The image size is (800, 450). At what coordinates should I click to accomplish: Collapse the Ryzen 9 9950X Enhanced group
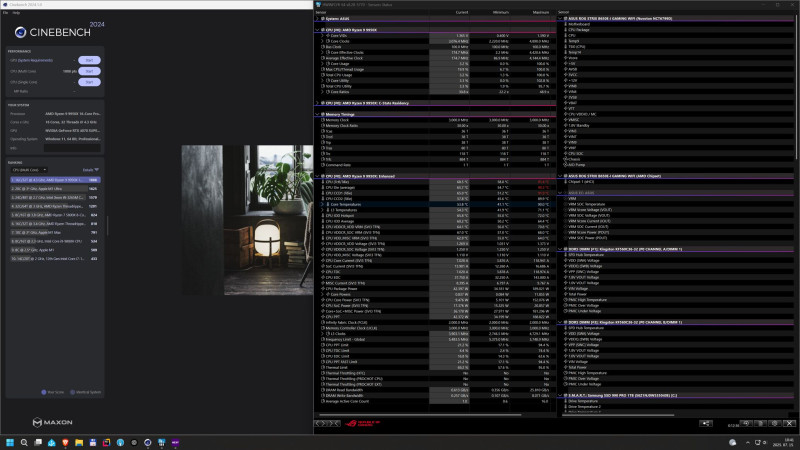pos(317,176)
